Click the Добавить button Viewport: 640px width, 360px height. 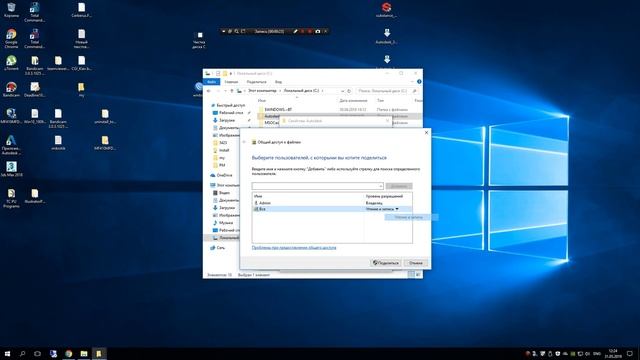399,186
